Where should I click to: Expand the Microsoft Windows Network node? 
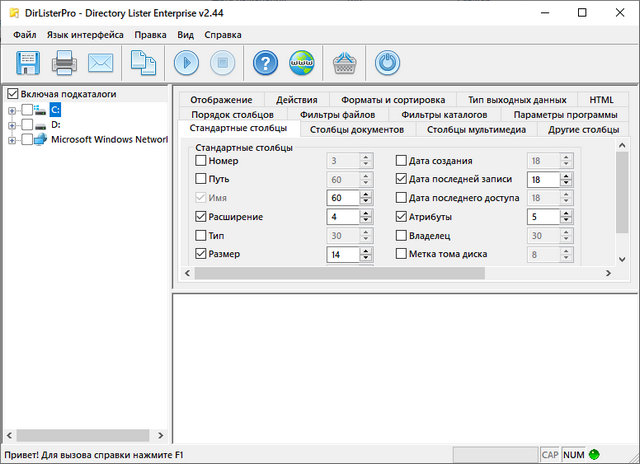coord(12,140)
